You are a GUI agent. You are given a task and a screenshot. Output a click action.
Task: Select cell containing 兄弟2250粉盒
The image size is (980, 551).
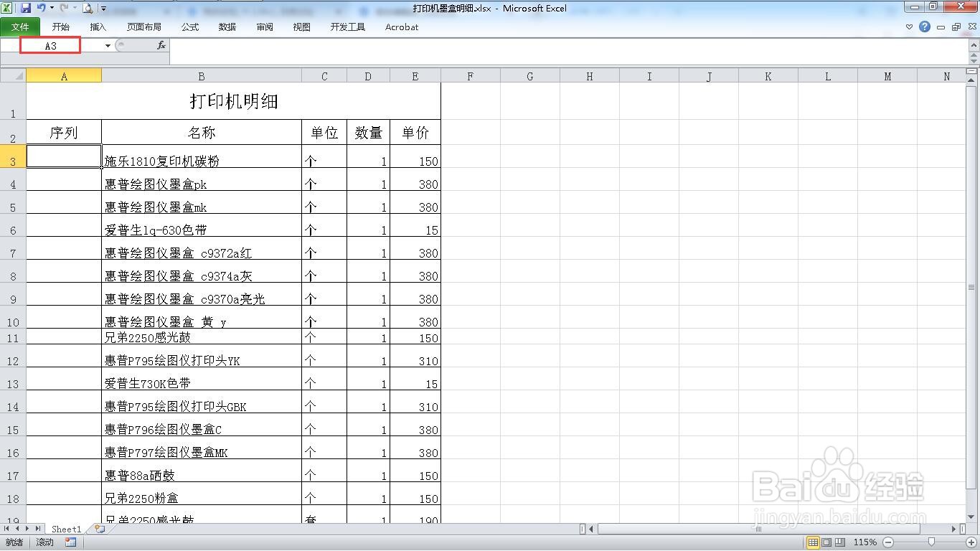(x=202, y=494)
